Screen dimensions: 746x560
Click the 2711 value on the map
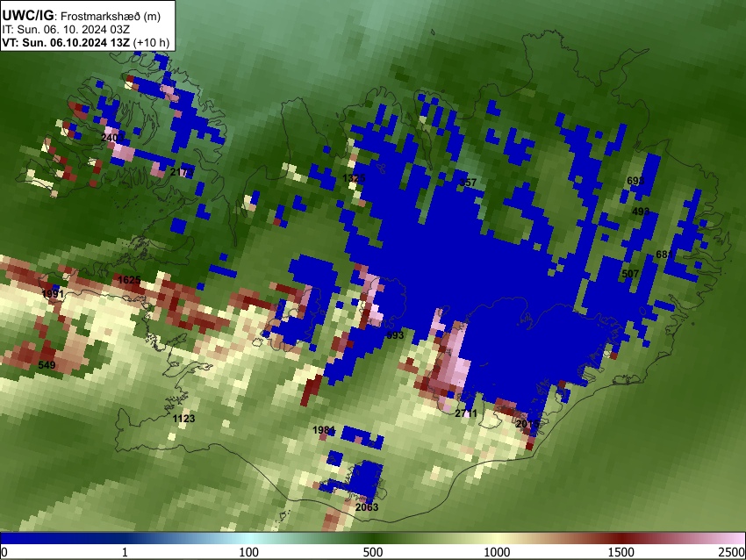coord(466,413)
